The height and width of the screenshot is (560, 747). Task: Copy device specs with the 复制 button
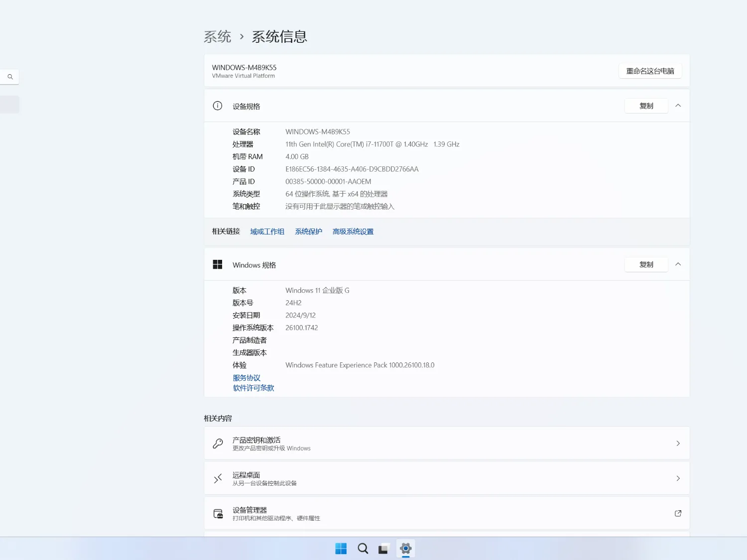click(x=646, y=106)
